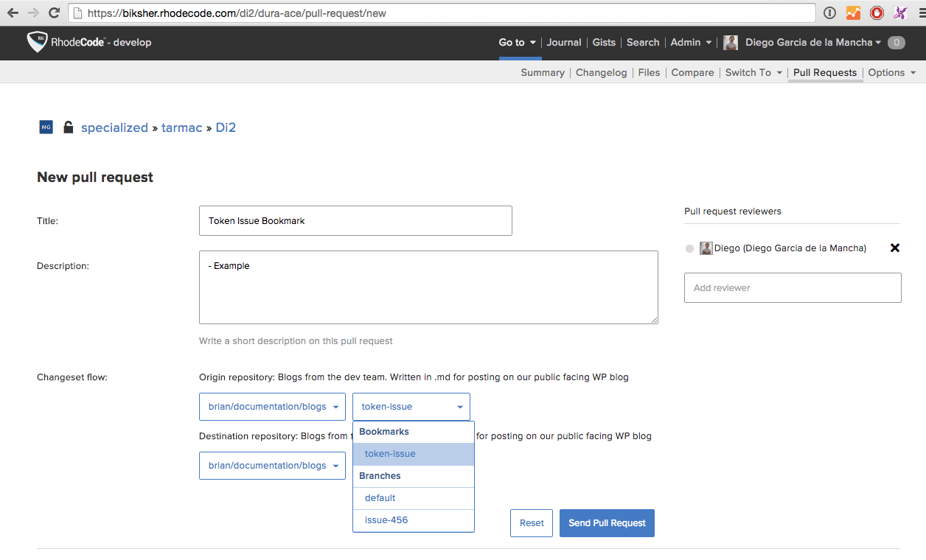
Task: Click the red adblock extension icon
Action: click(876, 13)
